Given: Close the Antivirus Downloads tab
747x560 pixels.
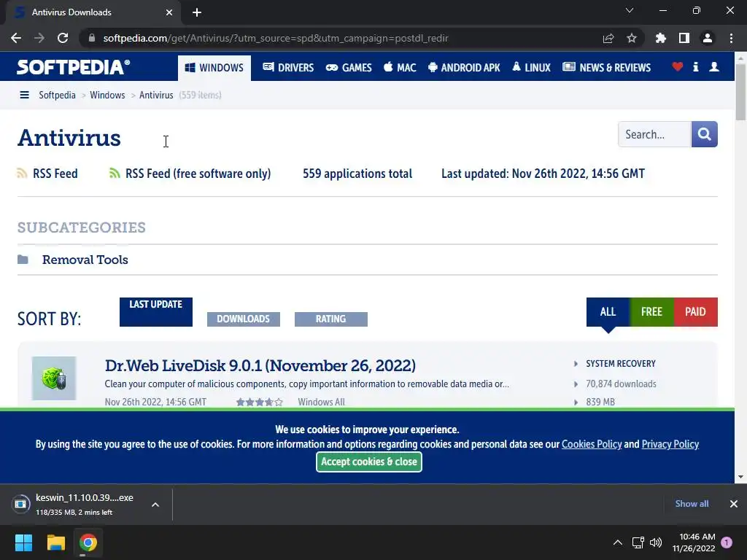Looking at the screenshot, I should 169,12.
